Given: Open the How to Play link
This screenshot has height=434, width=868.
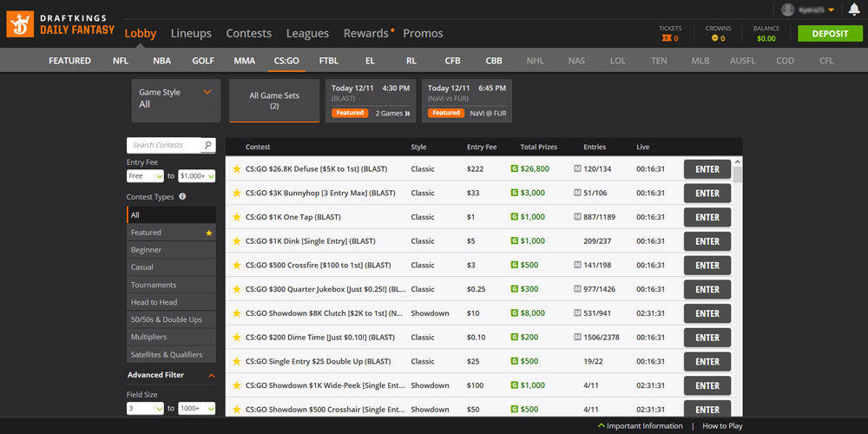Looking at the screenshot, I should 722,425.
